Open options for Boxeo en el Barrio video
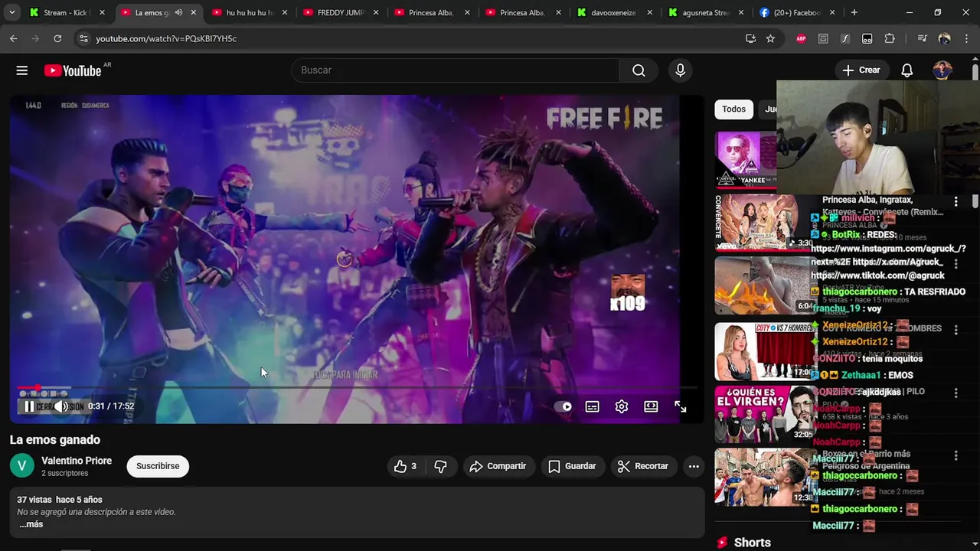Image resolution: width=980 pixels, height=551 pixels. point(955,455)
